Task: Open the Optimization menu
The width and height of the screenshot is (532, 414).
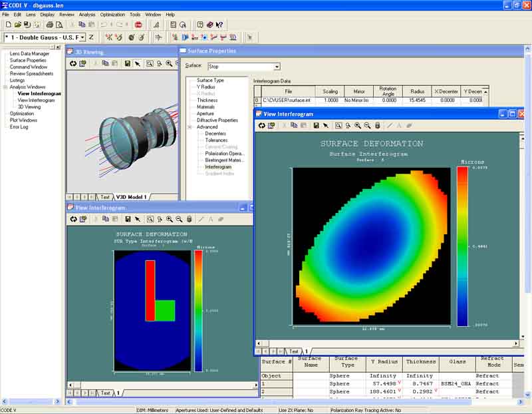Action: click(x=112, y=14)
